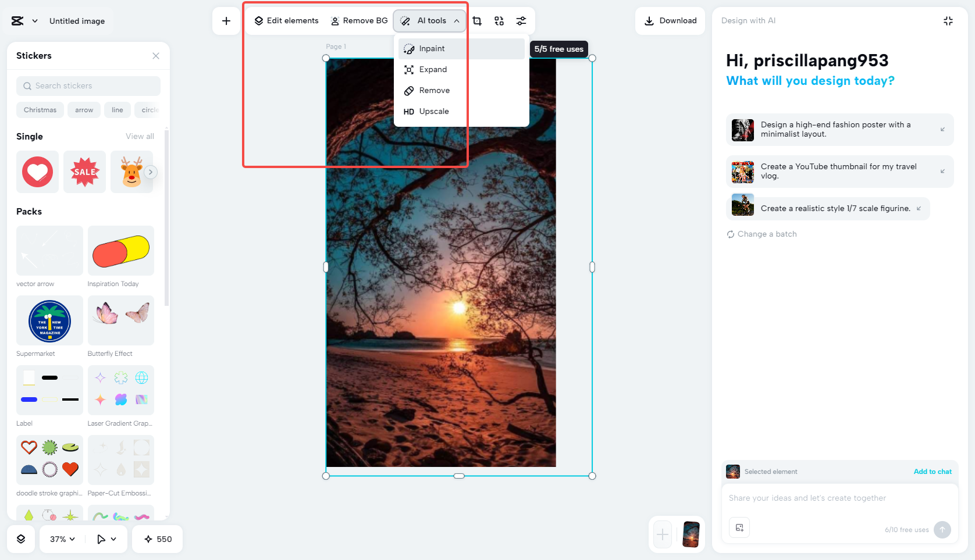Select Upscale from the AI tools menu

(433, 111)
